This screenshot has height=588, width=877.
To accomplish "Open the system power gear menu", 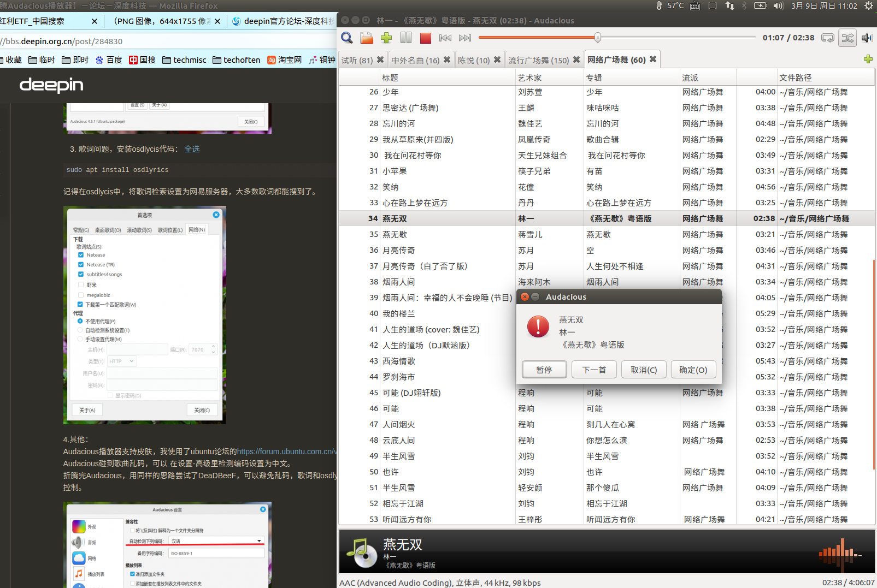I will pos(869,5).
